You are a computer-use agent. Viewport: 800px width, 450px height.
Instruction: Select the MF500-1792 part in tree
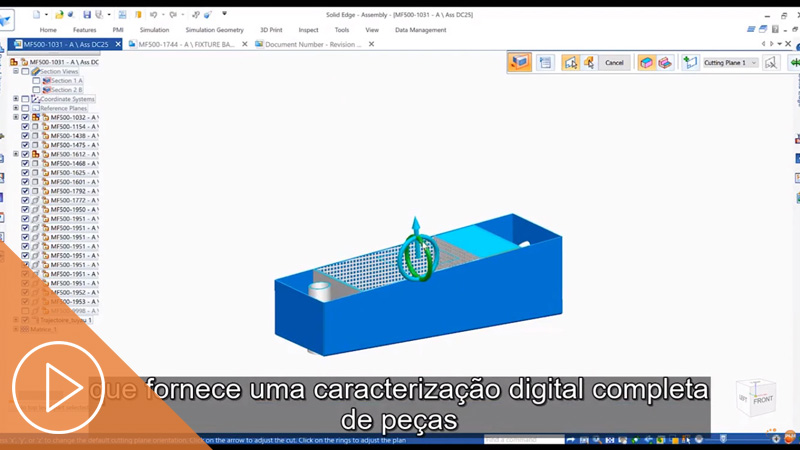click(74, 191)
